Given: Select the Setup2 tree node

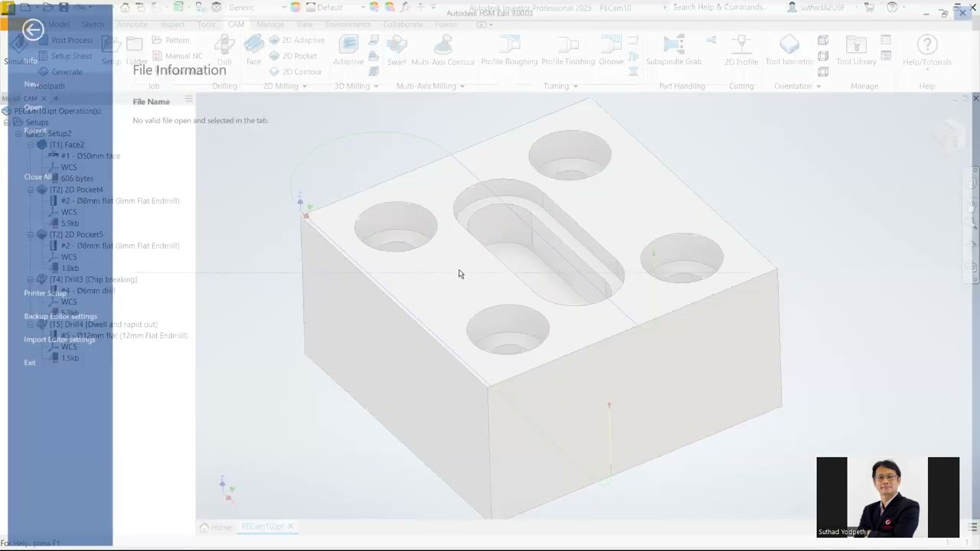Looking at the screenshot, I should coord(59,133).
